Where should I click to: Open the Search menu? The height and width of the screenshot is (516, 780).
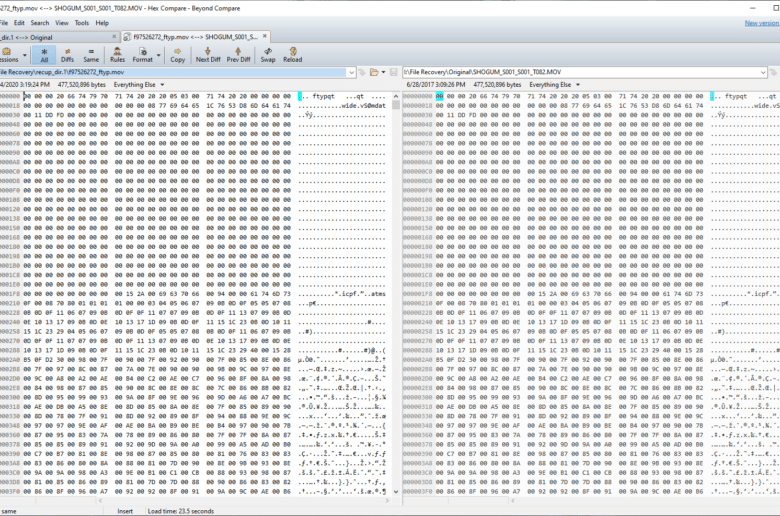[40, 23]
